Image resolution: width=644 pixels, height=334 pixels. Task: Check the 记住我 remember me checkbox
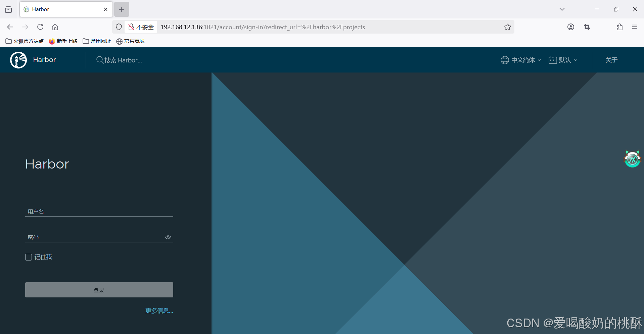(x=29, y=257)
